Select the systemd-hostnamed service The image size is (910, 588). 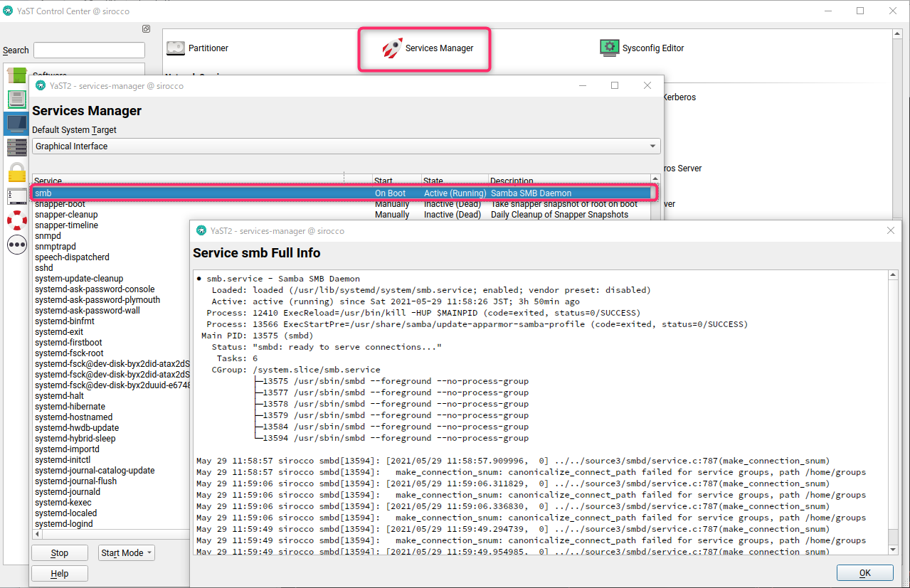pos(73,417)
